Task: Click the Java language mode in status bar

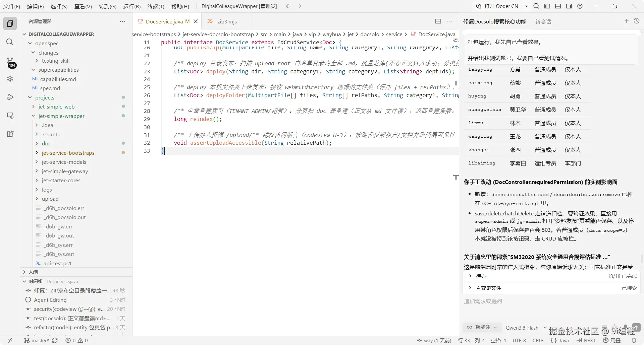Action: coord(560,340)
